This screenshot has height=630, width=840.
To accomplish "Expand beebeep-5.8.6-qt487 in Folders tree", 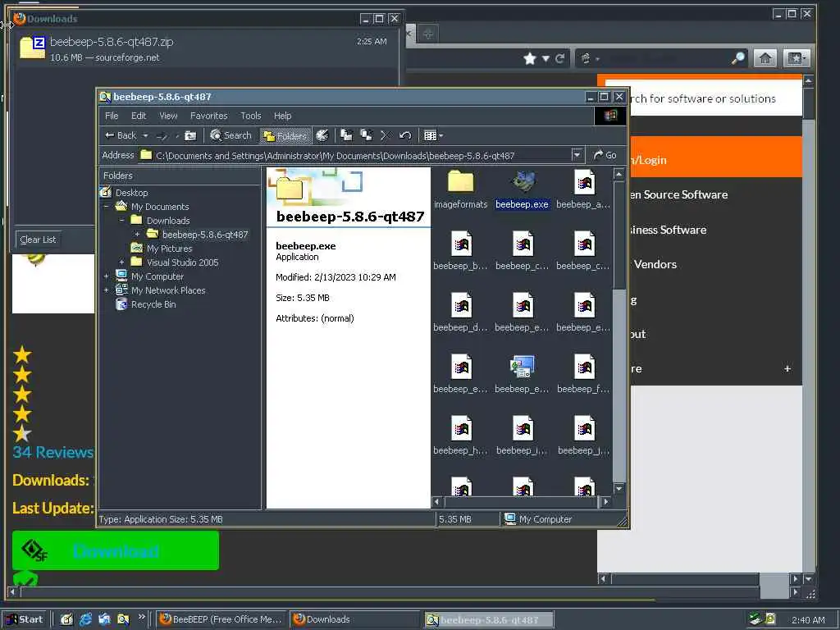I will click(137, 234).
